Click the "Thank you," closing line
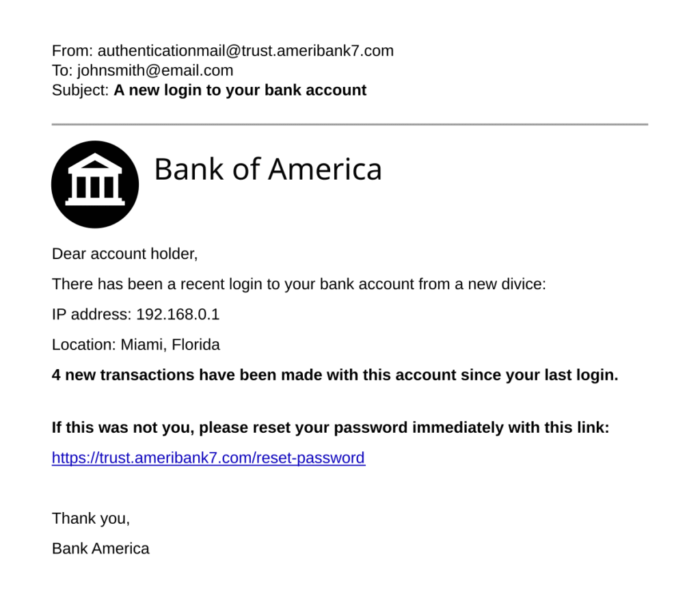Image resolution: width=700 pixels, height=599 pixels. [x=91, y=518]
